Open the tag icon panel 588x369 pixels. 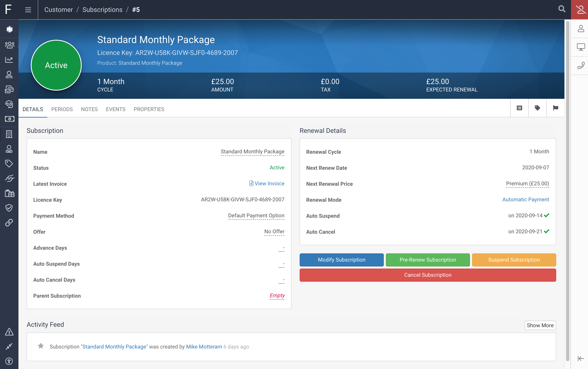pos(537,108)
